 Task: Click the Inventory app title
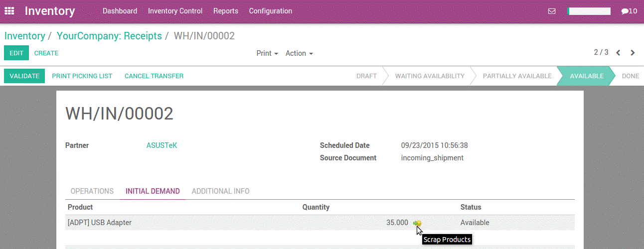[50, 11]
